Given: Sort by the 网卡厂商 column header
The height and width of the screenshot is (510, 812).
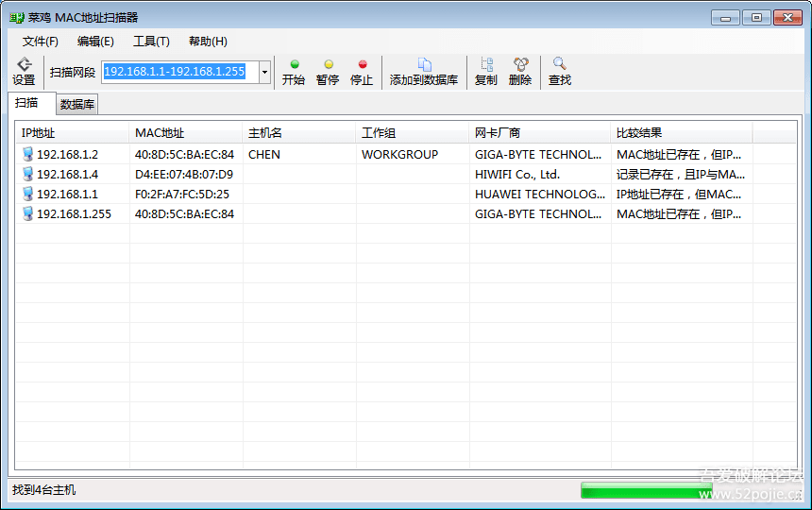Looking at the screenshot, I should [x=540, y=133].
